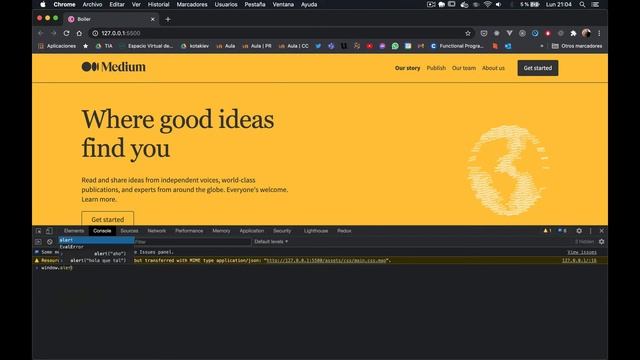The image size is (640, 360).
Task: Open the Historial menu
Action: tap(158, 4)
